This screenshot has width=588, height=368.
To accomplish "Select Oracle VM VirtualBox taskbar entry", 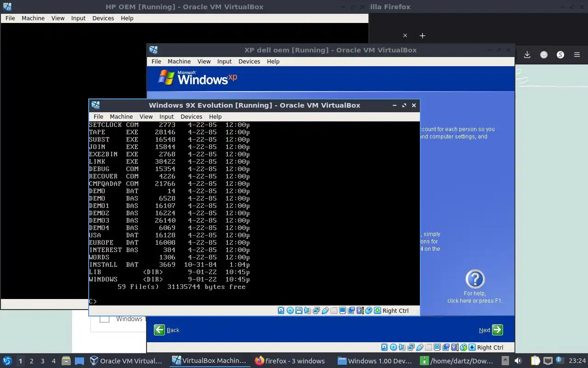I will tap(126, 361).
